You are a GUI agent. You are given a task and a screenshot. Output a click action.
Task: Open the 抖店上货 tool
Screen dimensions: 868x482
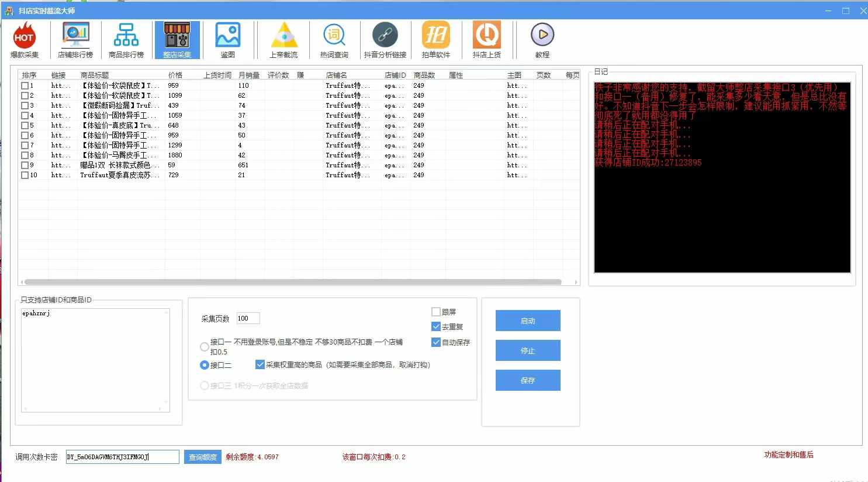[486, 40]
